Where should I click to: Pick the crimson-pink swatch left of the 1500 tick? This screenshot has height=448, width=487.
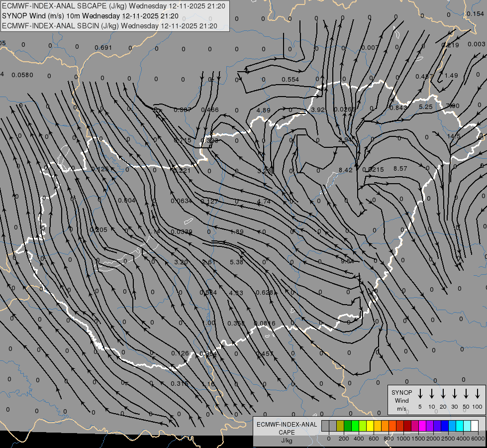[x=415, y=426]
